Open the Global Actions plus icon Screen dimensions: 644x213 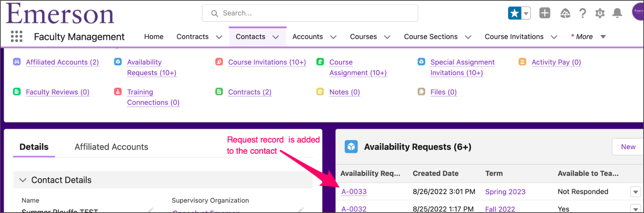(545, 13)
